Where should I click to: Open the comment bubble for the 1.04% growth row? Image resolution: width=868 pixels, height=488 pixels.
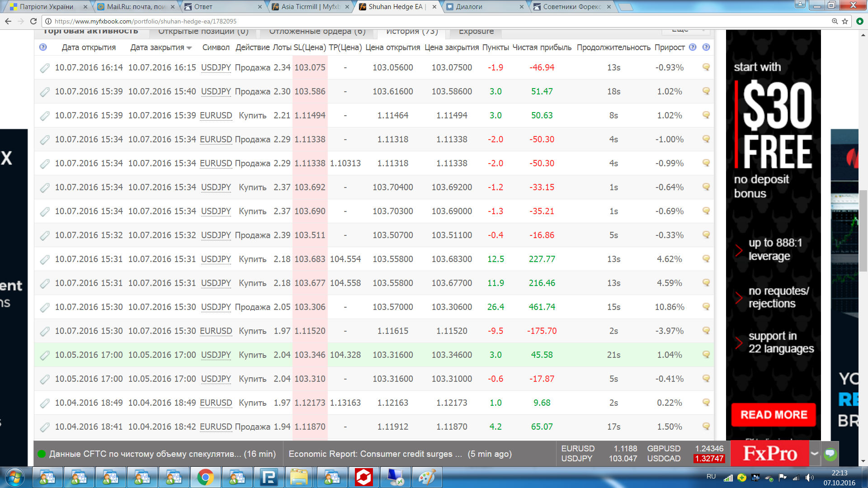click(x=706, y=355)
